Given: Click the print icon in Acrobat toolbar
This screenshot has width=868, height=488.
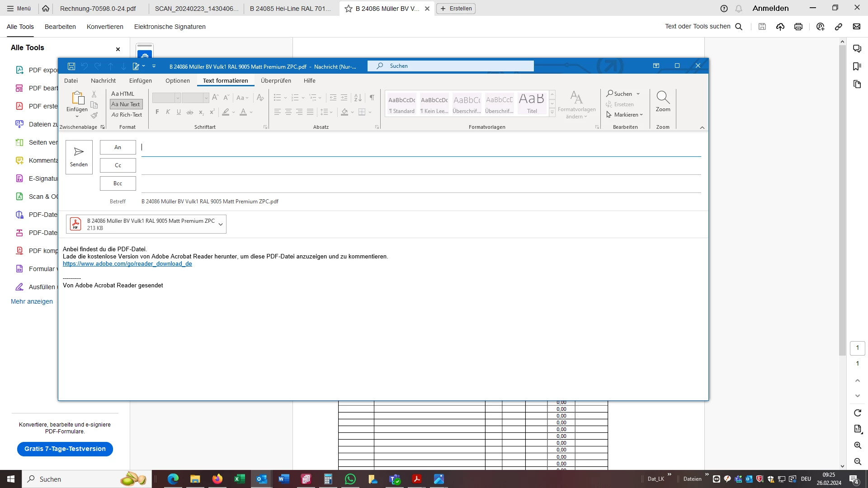Looking at the screenshot, I should 798,27.
